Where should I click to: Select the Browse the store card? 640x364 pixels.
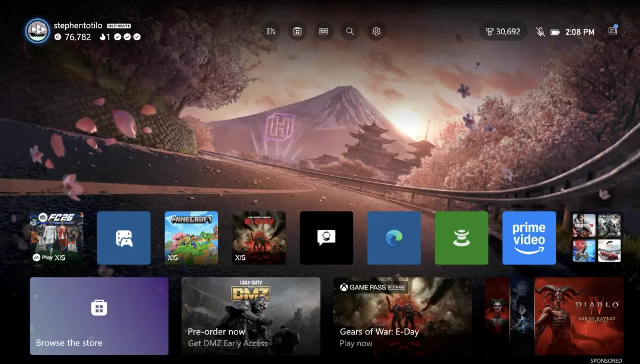coord(99,316)
